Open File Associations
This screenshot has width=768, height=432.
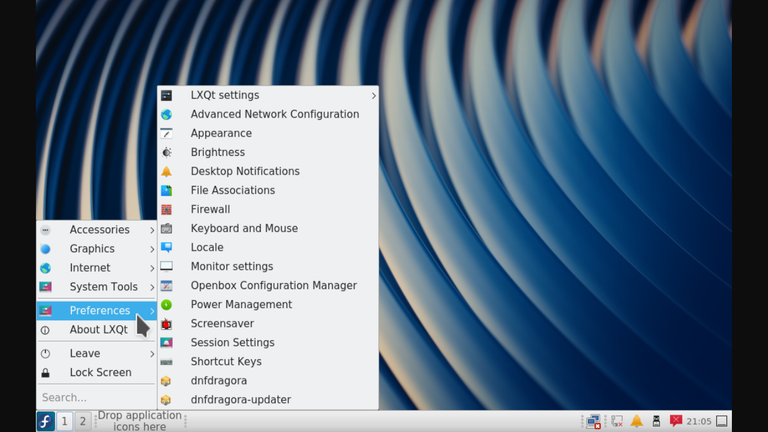268,191
